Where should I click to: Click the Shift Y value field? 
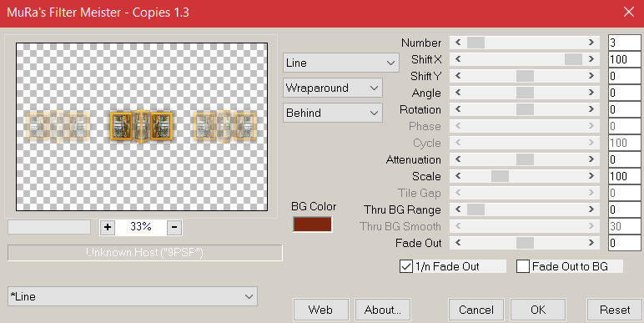624,76
